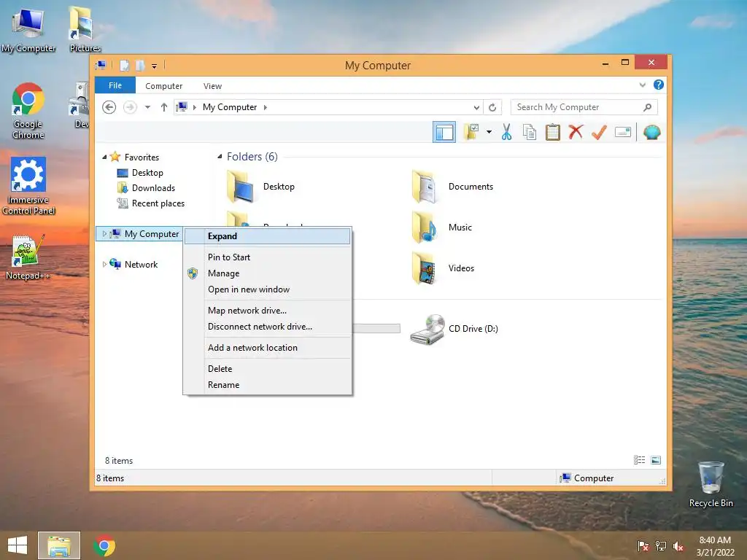The image size is (747, 560).
Task: Choose Manage from context menu
Action: [267, 273]
